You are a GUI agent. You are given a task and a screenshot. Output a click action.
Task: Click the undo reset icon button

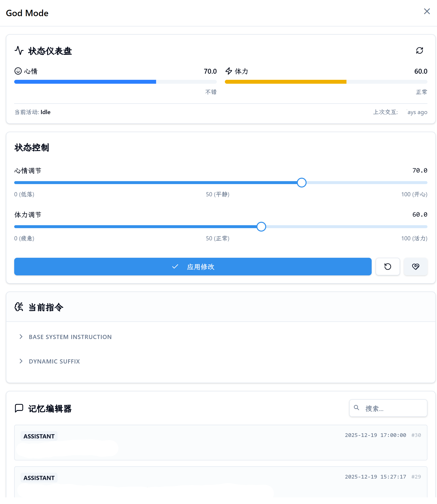388,267
